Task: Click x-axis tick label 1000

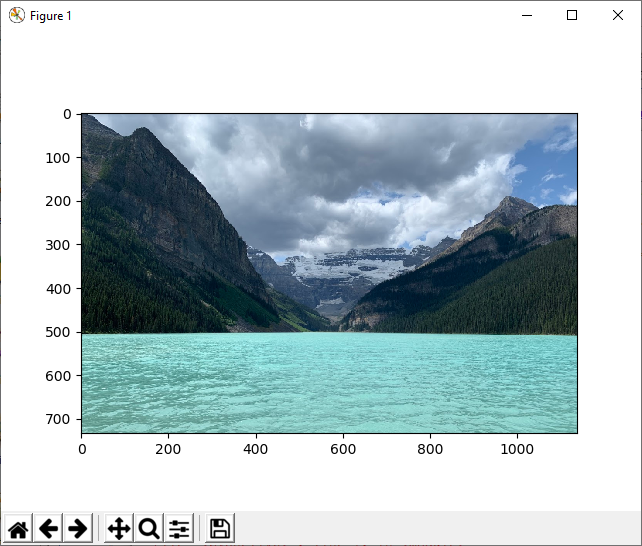Action: [x=517, y=449]
